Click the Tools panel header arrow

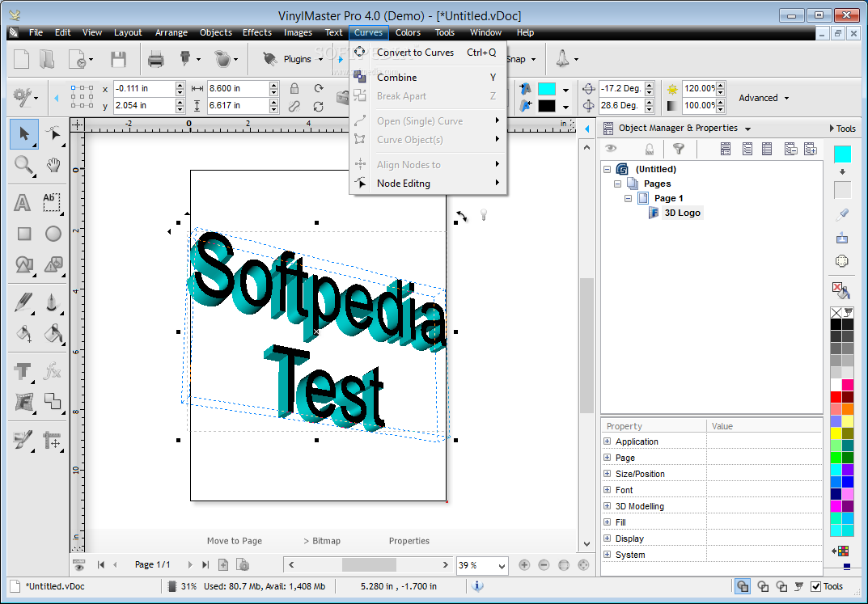coord(832,129)
